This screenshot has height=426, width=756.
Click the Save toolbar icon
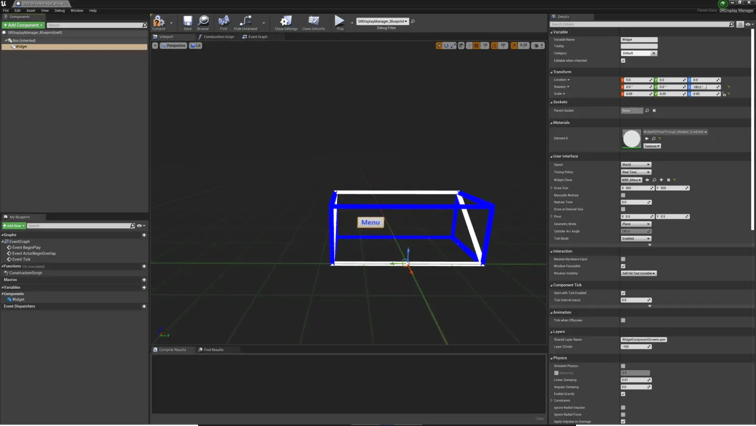click(x=187, y=21)
